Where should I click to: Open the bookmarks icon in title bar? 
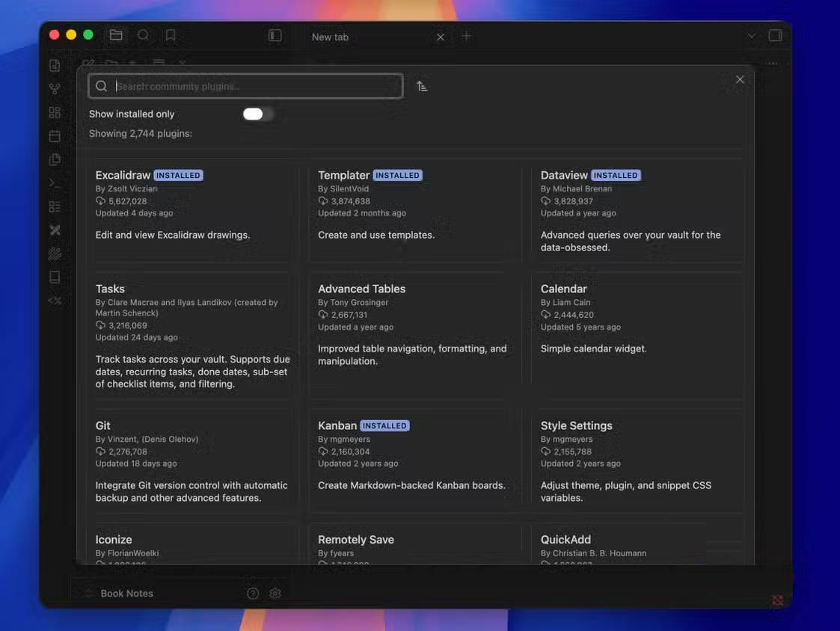tap(171, 35)
